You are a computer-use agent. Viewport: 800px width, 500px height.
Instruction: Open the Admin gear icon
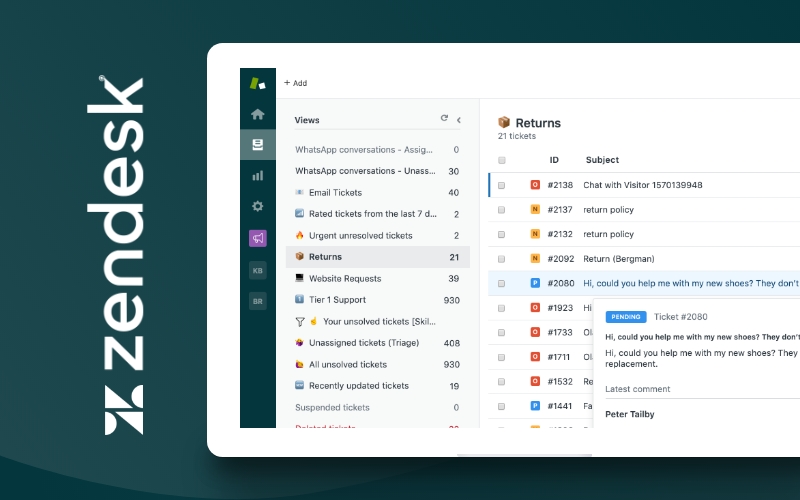258,206
